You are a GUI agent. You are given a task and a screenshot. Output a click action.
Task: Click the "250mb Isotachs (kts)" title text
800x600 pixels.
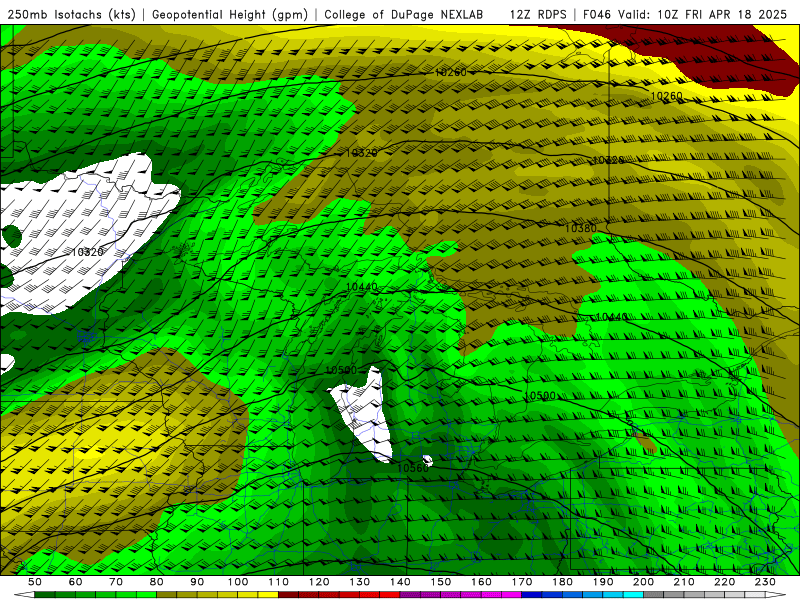coord(72,15)
